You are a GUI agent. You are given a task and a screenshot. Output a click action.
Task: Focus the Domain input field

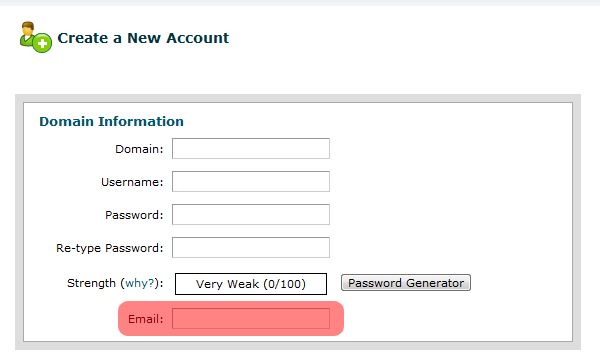[x=251, y=149]
